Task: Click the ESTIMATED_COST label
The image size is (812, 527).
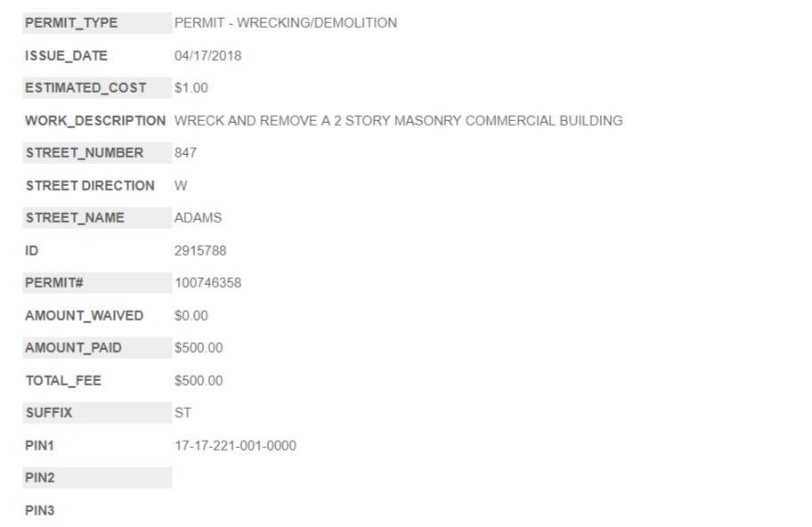Action: 85,88
